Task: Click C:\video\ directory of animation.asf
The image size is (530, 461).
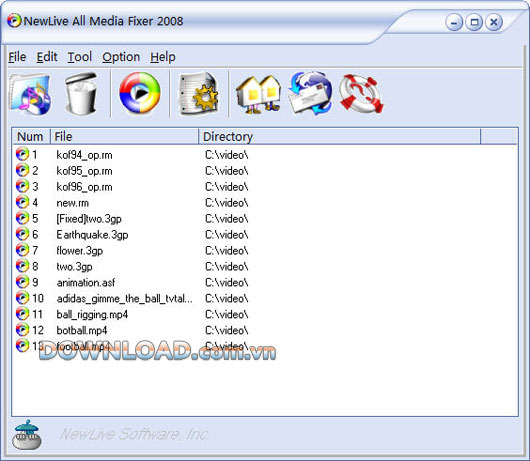Action: point(226,283)
